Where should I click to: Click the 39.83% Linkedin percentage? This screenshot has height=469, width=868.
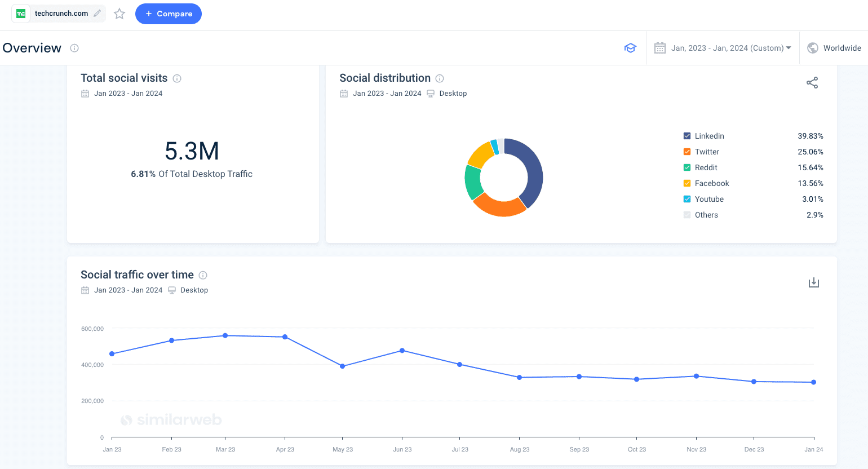tap(810, 136)
